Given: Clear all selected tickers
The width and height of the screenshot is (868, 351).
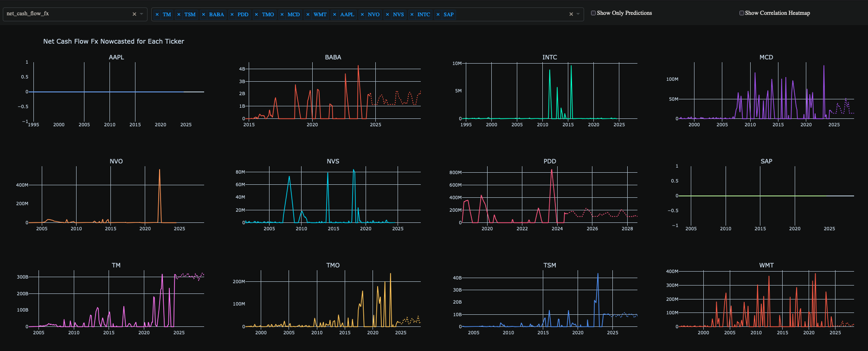Looking at the screenshot, I should pyautogui.click(x=571, y=14).
